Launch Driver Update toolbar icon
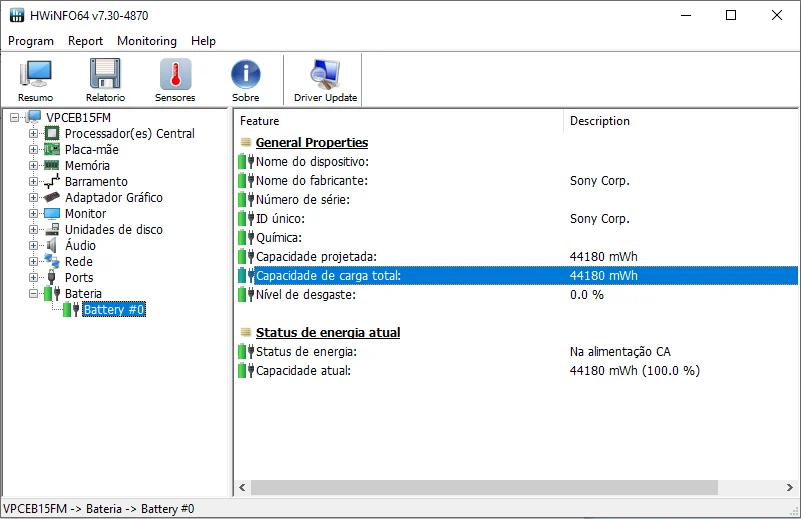This screenshot has height=519, width=801. (x=325, y=80)
